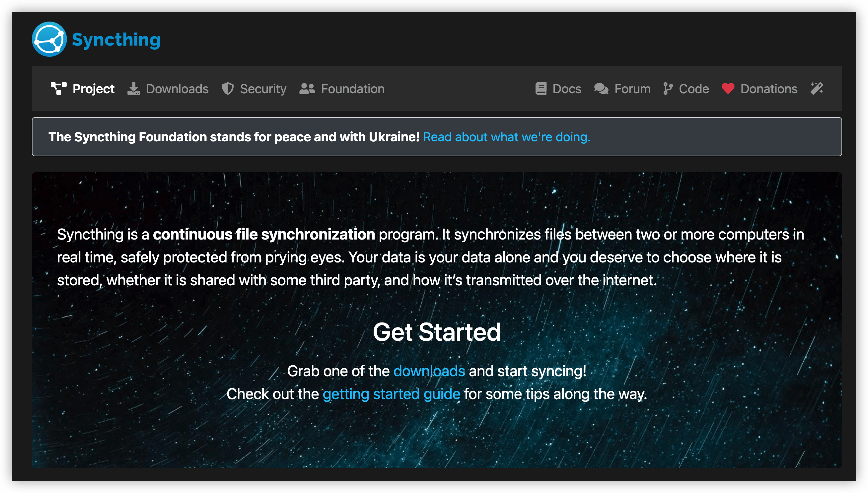The height and width of the screenshot is (493, 868).
Task: Click the Forum speech bubble icon
Action: pyautogui.click(x=600, y=89)
